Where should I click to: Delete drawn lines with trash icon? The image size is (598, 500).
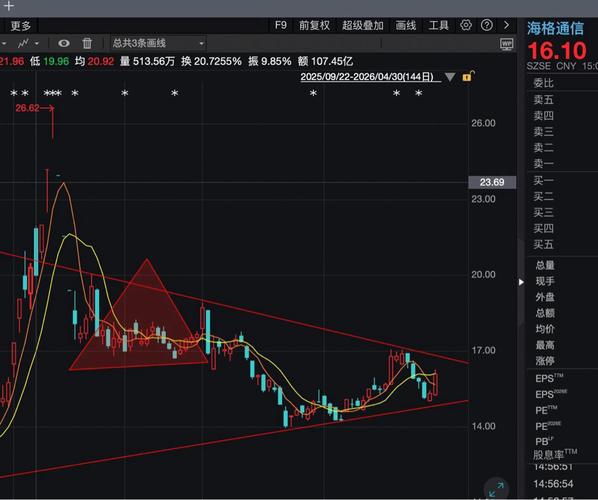[x=87, y=43]
